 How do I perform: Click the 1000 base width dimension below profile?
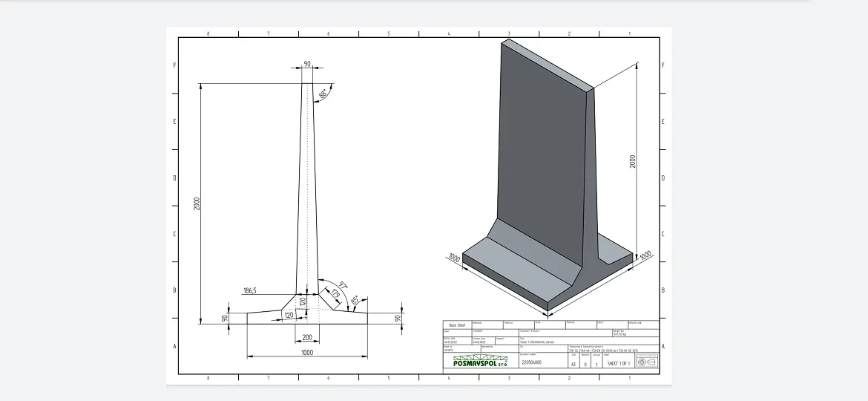(307, 352)
